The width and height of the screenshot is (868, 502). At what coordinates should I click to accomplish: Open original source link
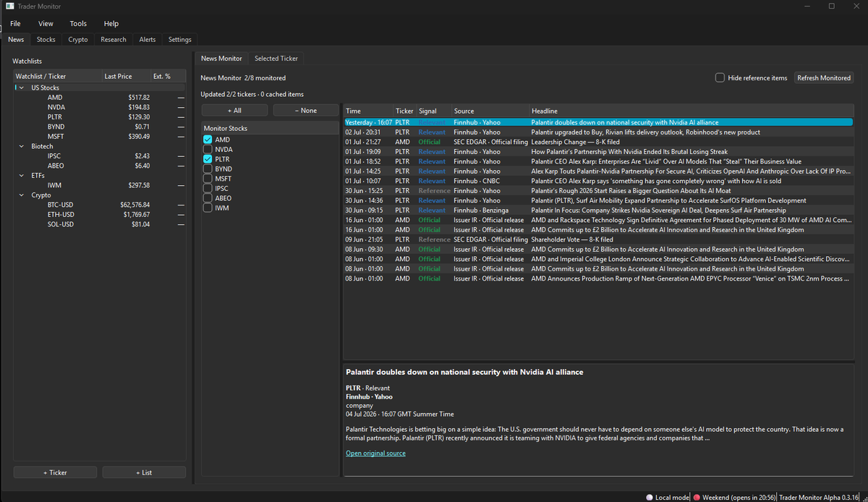[375, 454]
